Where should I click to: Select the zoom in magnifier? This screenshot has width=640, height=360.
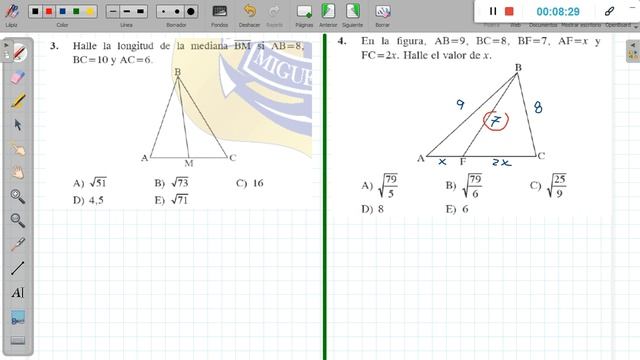tap(18, 197)
